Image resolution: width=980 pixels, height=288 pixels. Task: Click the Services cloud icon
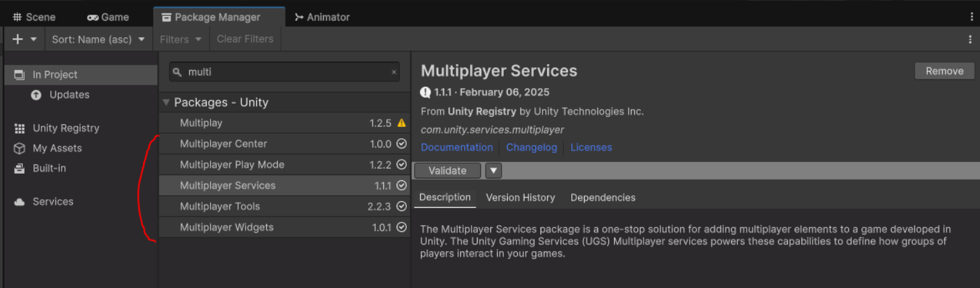tap(19, 202)
